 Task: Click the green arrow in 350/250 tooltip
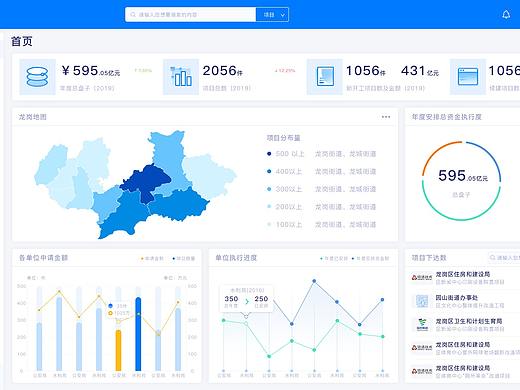[x=247, y=301]
